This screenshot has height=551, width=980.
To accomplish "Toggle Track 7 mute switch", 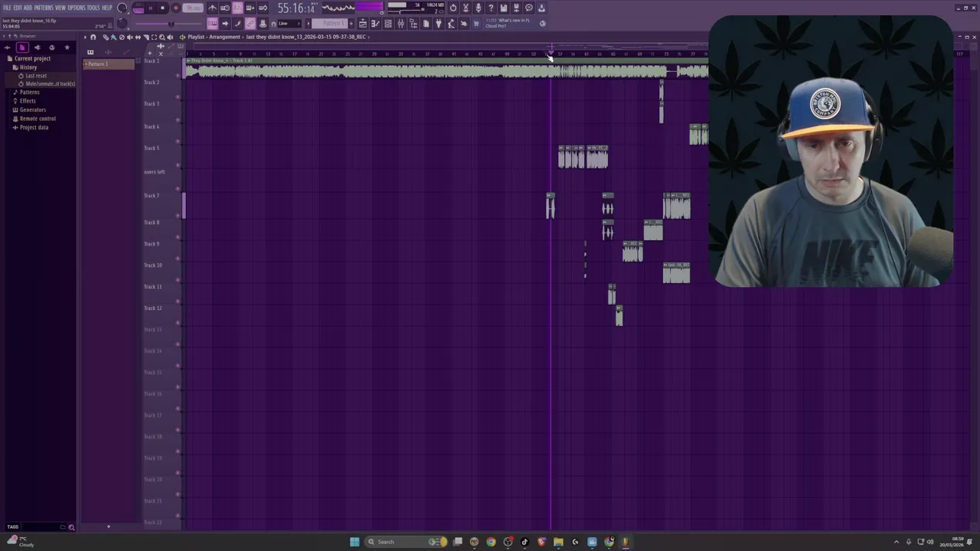I will (178, 215).
